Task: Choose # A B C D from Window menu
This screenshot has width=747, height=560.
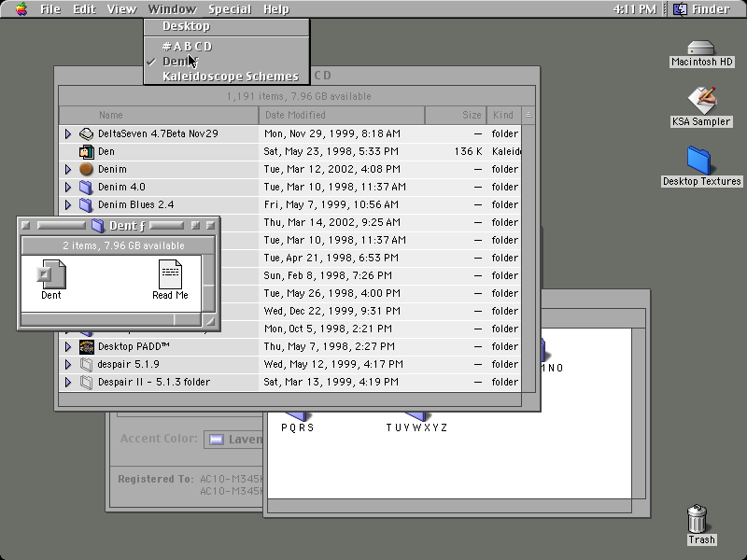Action: pos(227,46)
